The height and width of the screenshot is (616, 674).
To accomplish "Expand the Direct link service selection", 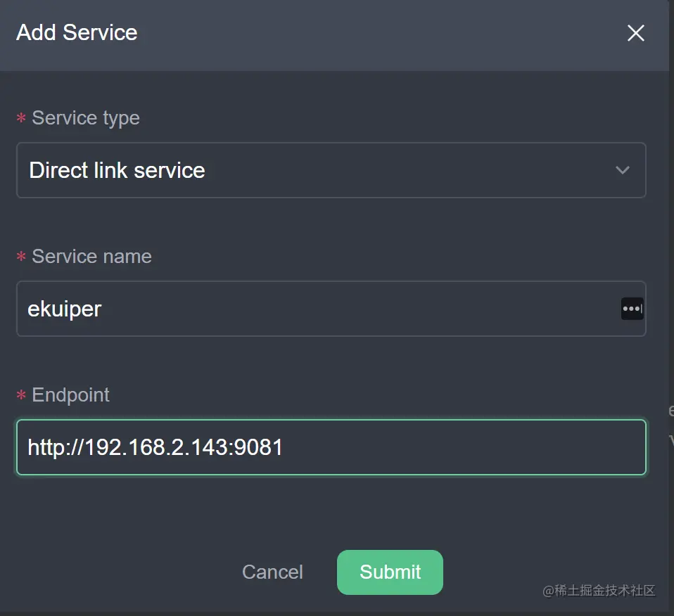I will click(x=331, y=170).
